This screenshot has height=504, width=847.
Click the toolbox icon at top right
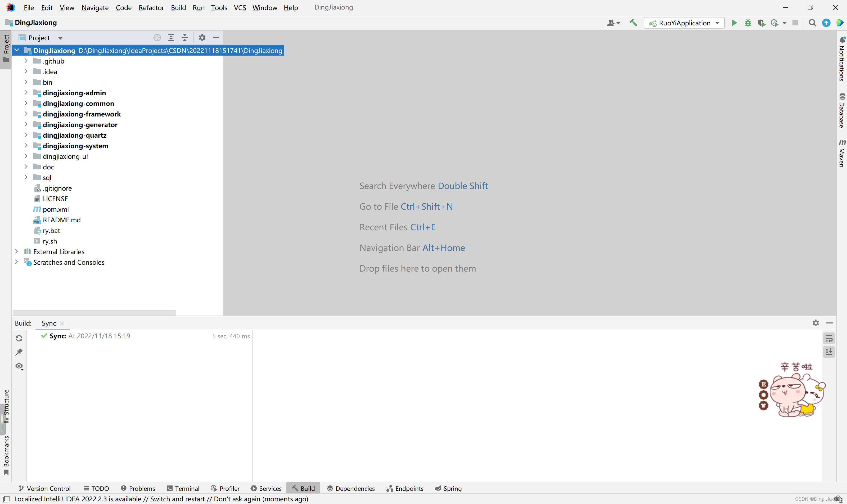click(x=840, y=23)
